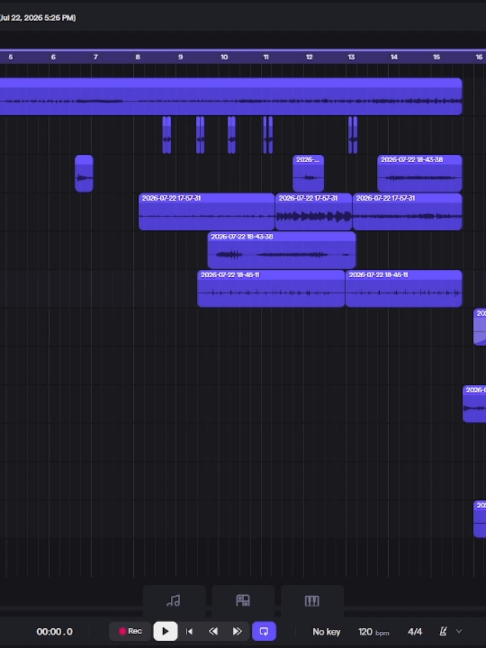Select the tiny clip pair near bar 10
Screen dimensions: 486x648
point(232,135)
